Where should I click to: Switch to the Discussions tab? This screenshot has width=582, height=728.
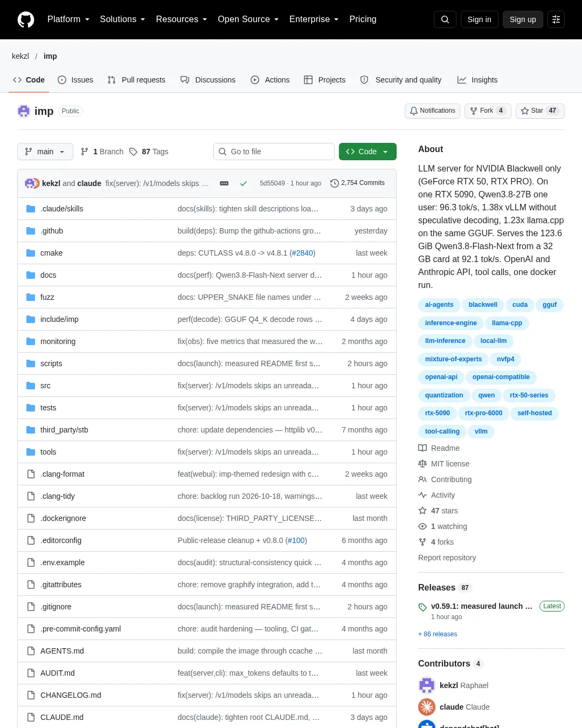pyautogui.click(x=208, y=80)
